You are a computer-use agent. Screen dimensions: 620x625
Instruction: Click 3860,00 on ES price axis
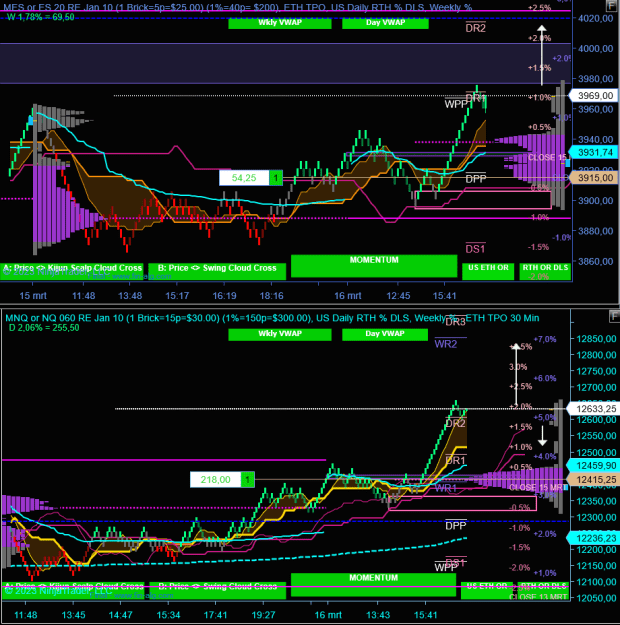pos(596,261)
